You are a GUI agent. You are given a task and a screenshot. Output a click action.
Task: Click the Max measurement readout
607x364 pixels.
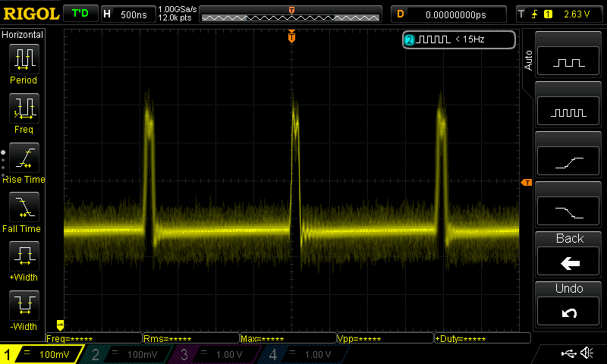[x=288, y=338]
